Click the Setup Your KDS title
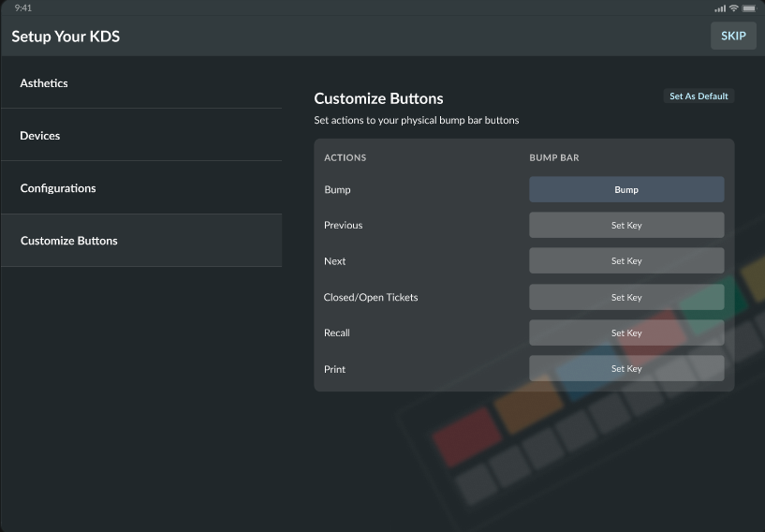 coord(66,37)
